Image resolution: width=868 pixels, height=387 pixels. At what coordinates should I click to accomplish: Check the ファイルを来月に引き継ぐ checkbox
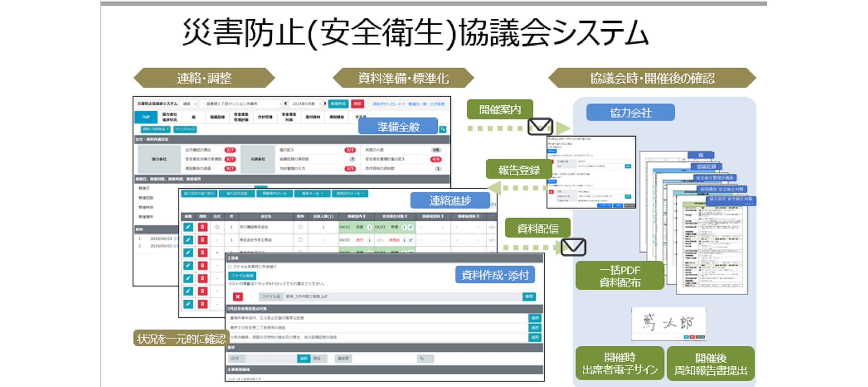pos(230,267)
